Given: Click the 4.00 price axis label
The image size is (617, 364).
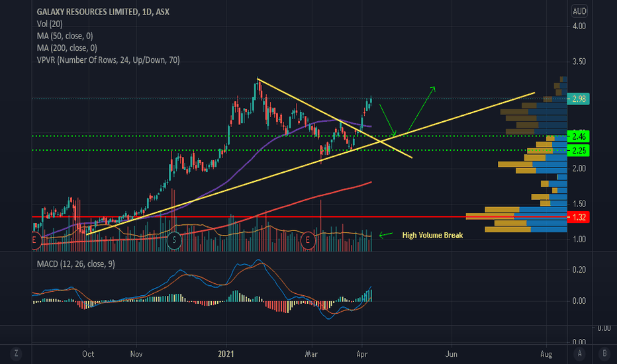Looking at the screenshot, I should 579,26.
